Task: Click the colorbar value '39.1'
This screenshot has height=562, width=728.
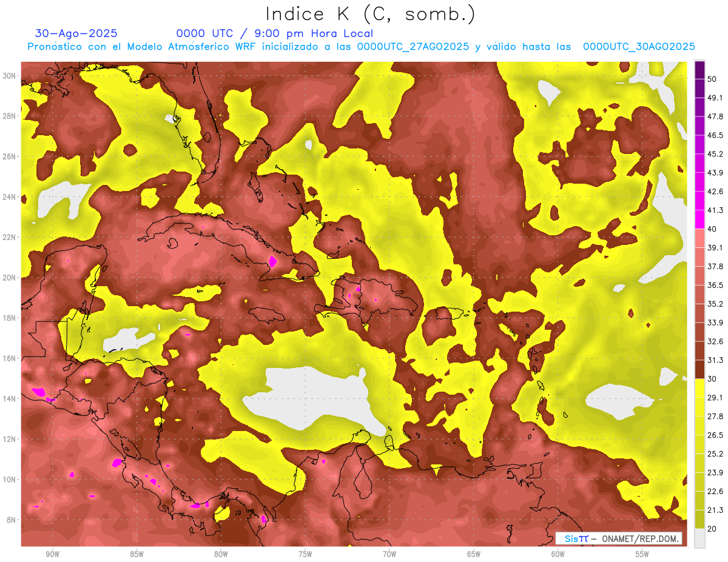Action: 715,248
